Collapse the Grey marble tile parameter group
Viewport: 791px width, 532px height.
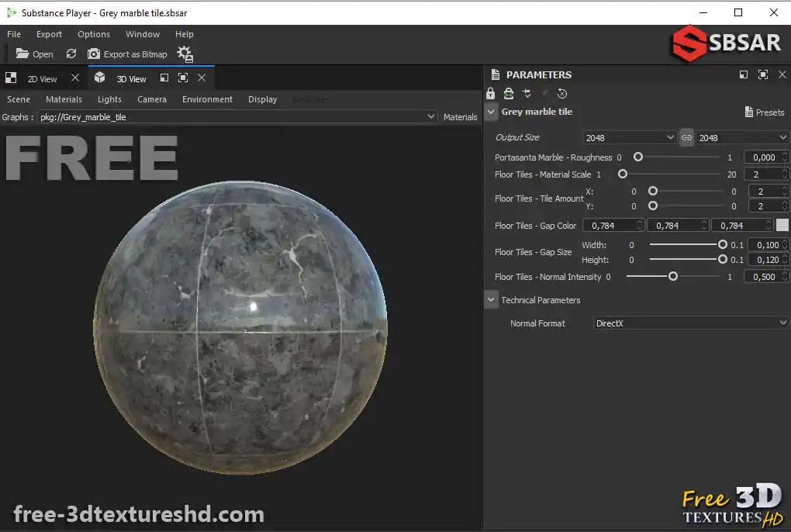(x=491, y=111)
